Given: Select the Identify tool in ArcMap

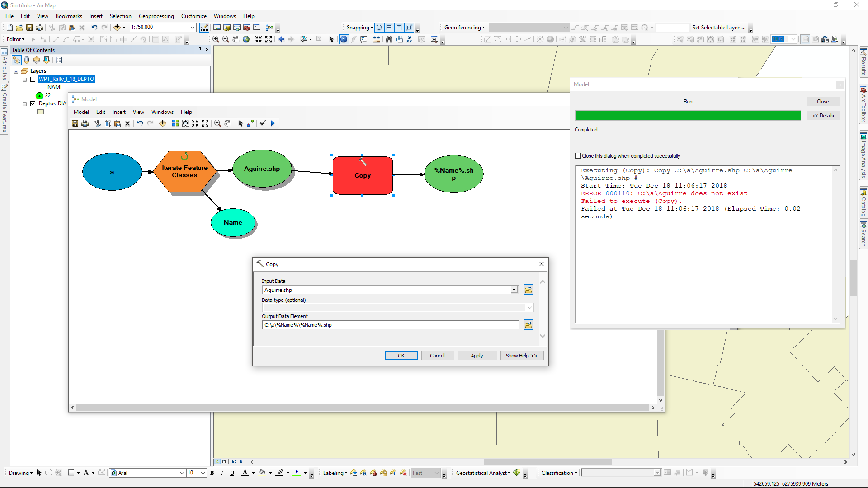Looking at the screenshot, I should pyautogui.click(x=344, y=39).
